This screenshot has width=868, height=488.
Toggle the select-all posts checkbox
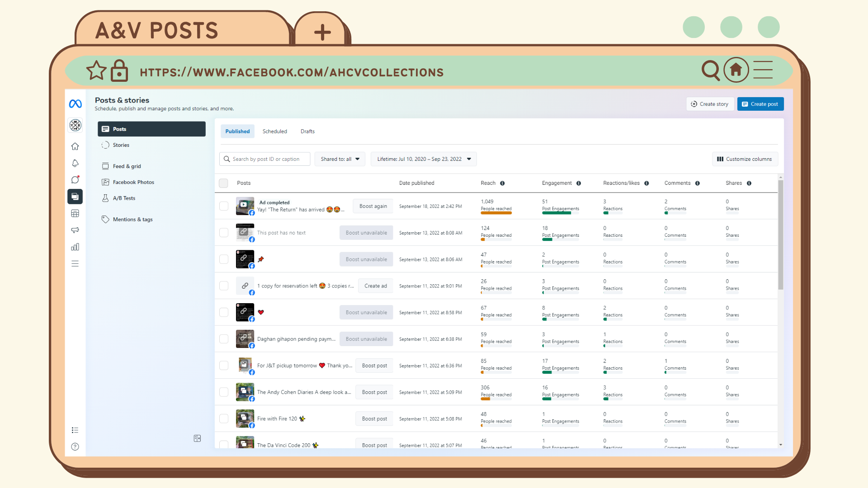click(223, 183)
